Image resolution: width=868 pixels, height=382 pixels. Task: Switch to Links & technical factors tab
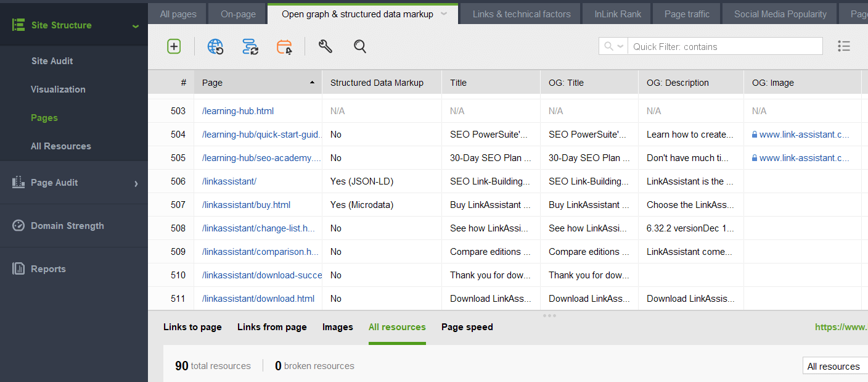coord(522,14)
